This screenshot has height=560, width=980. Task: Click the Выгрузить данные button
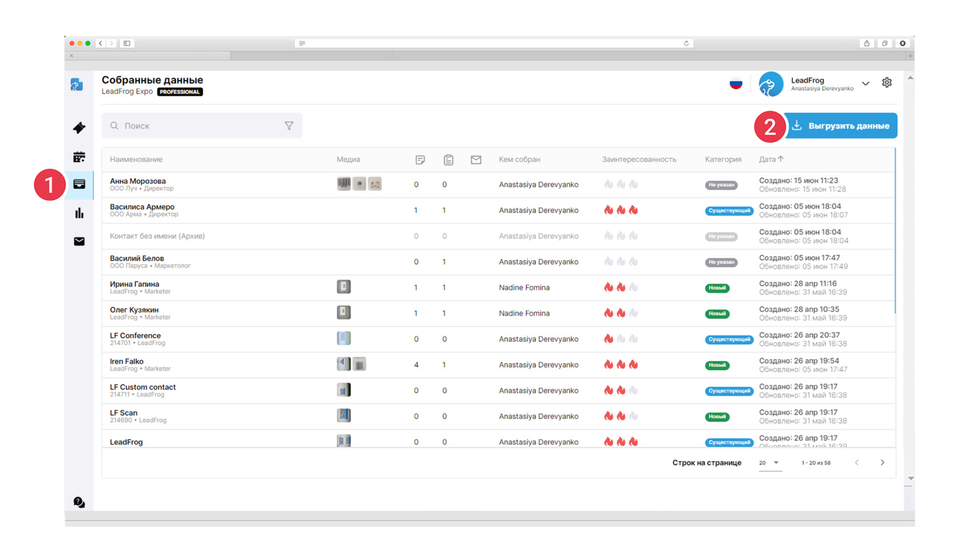[x=841, y=125]
